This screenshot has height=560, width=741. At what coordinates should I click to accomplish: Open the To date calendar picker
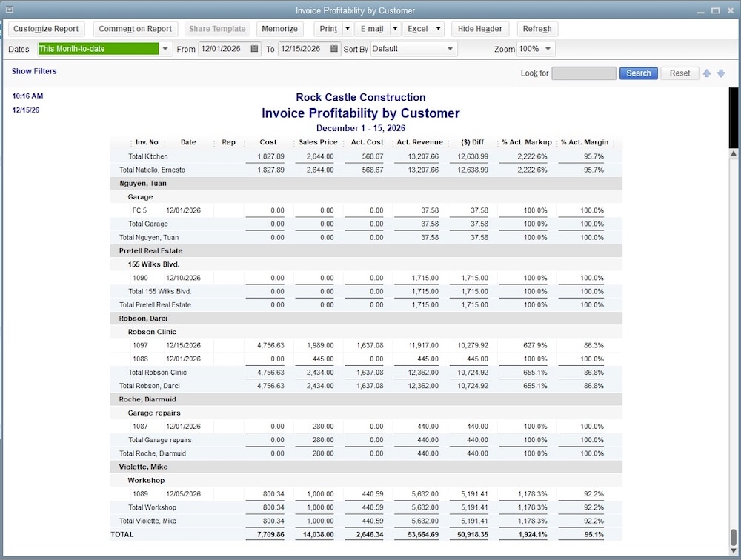(330, 49)
